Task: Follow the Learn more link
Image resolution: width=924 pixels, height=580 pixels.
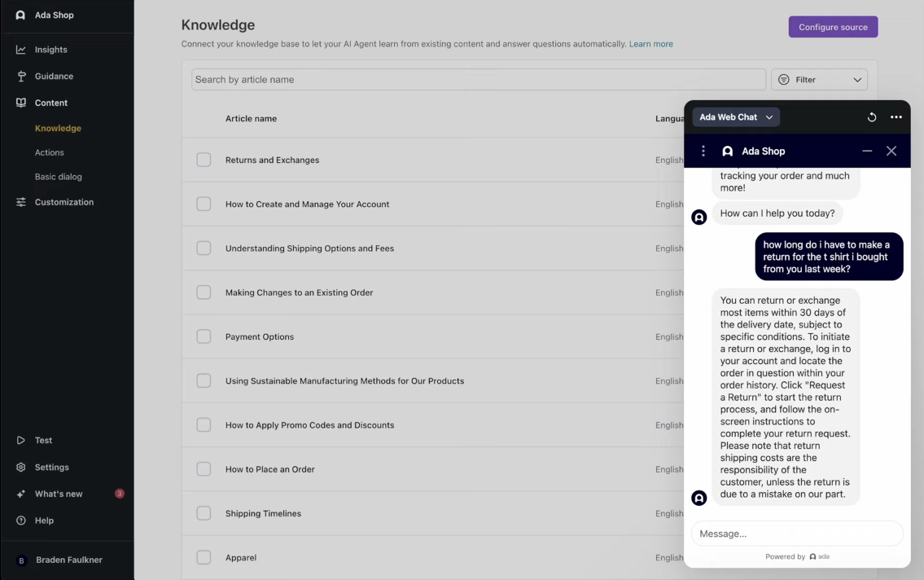Action: pos(650,44)
